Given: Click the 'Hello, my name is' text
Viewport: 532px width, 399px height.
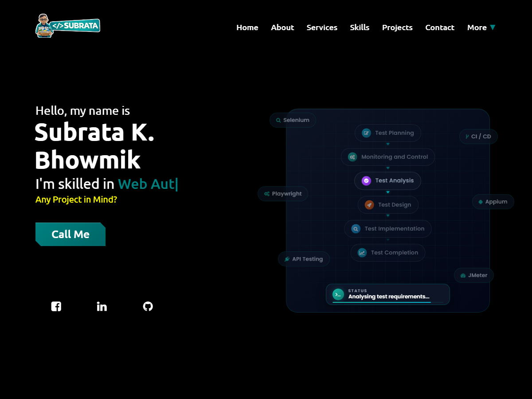Looking at the screenshot, I should click(x=82, y=111).
